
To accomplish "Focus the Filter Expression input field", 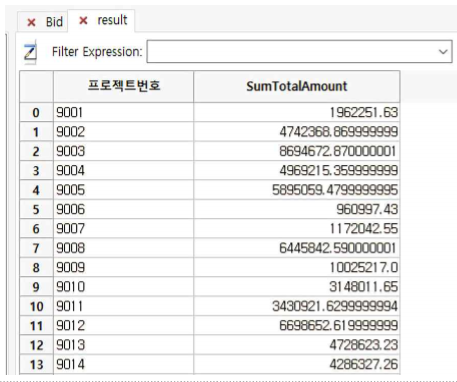I will click(299, 51).
